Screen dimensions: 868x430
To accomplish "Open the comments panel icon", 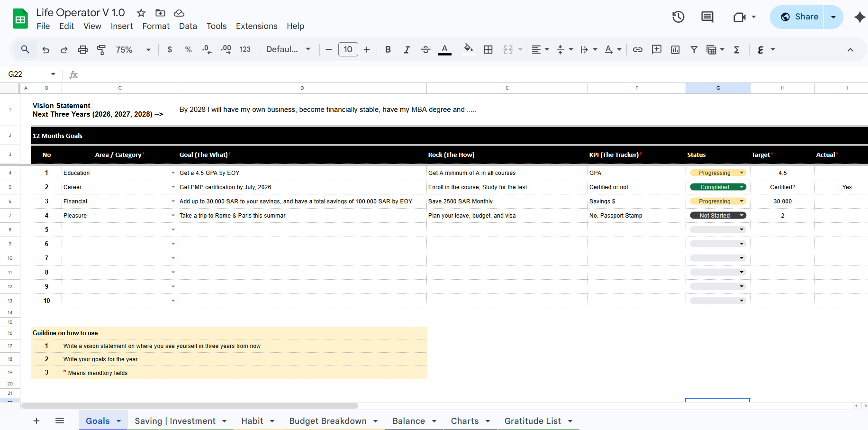I will [x=707, y=17].
